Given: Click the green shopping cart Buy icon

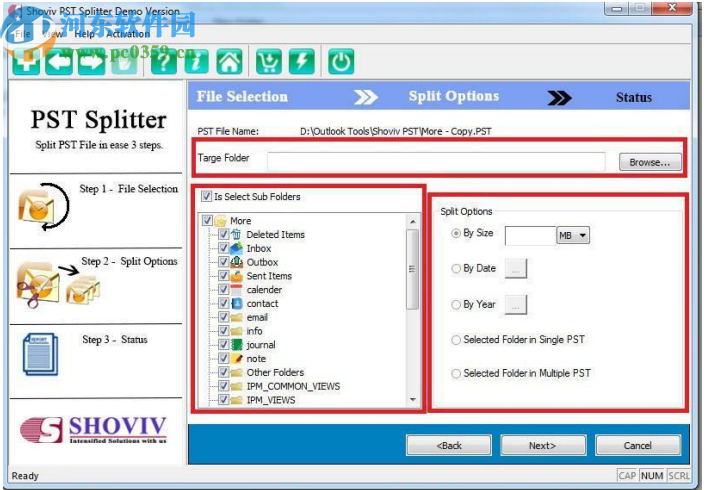Looking at the screenshot, I should coord(269,62).
